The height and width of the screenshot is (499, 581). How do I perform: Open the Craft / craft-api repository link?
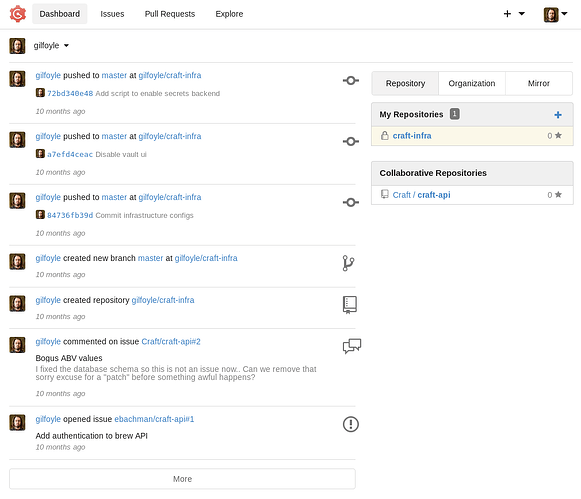pos(421,195)
